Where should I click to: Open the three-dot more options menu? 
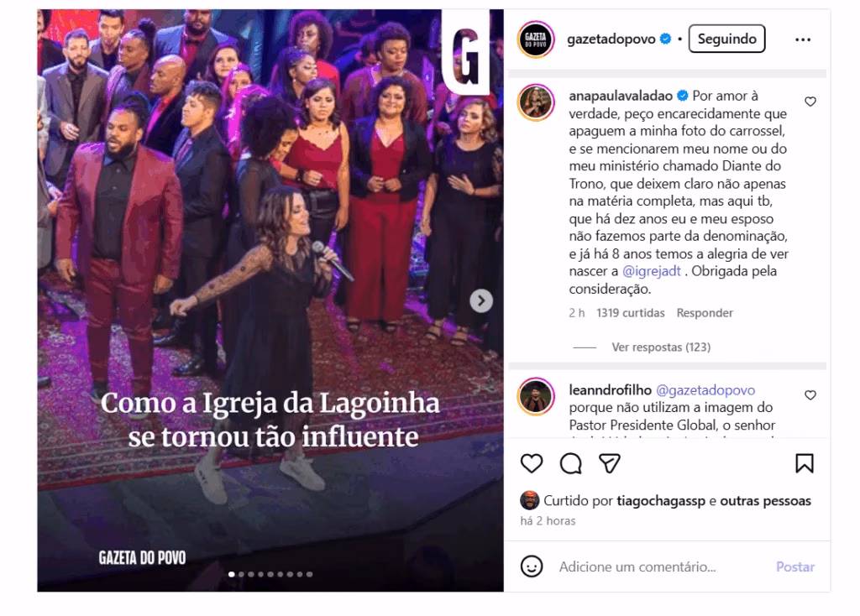point(803,39)
